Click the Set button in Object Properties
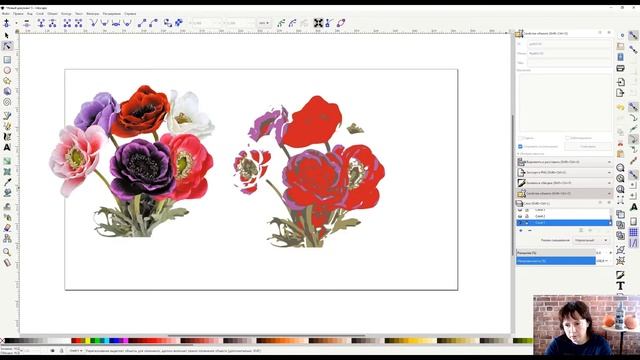Viewport: 640px width, 360px height. click(x=588, y=146)
